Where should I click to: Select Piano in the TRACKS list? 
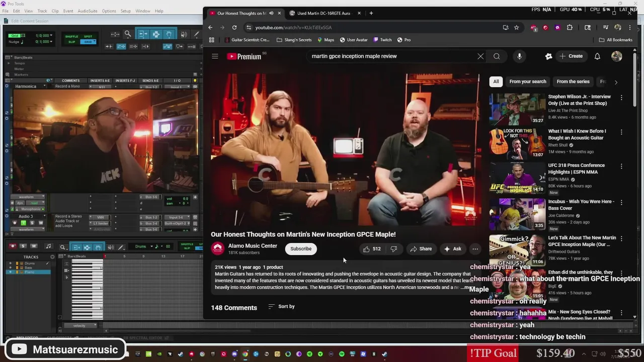click(30, 272)
